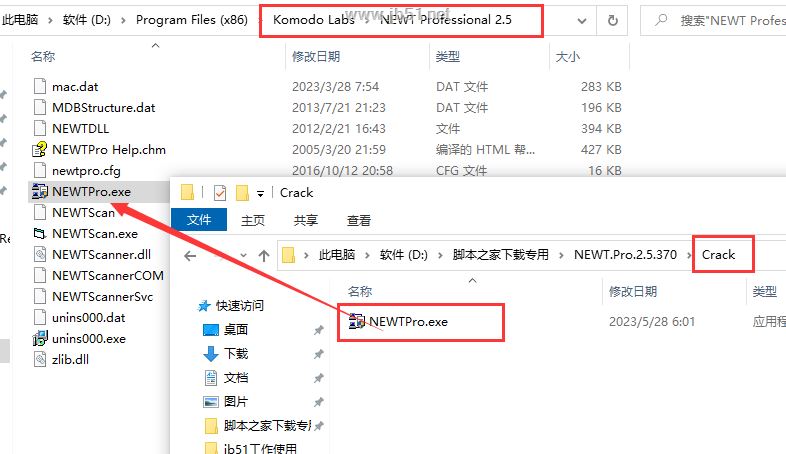The width and height of the screenshot is (786, 454).
Task: Open 下载 folder in quick access
Action: tap(236, 353)
